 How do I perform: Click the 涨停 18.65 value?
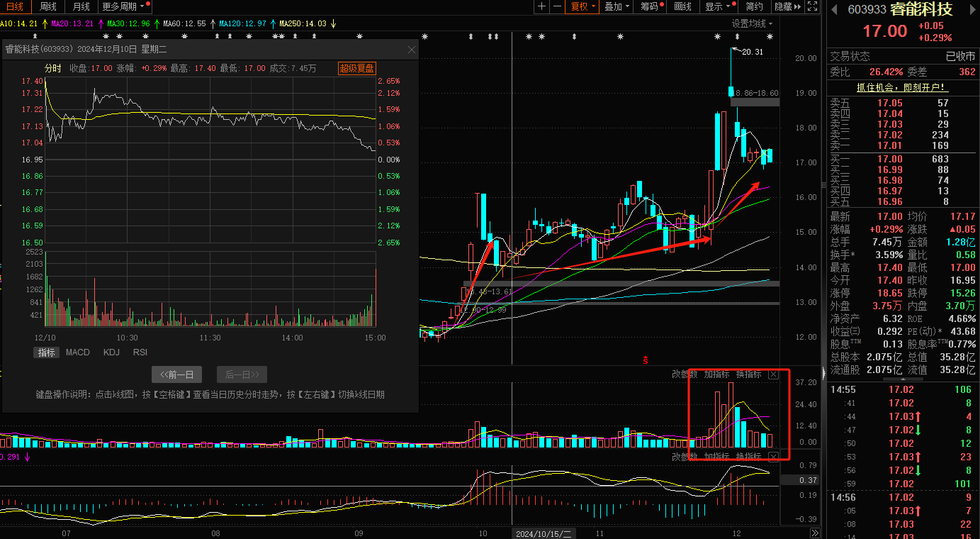(889, 293)
